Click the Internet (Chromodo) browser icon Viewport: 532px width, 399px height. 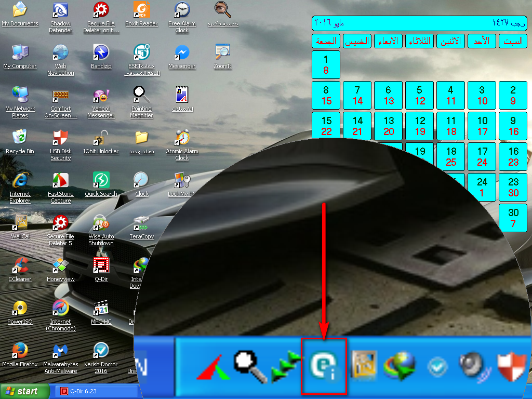click(x=60, y=316)
